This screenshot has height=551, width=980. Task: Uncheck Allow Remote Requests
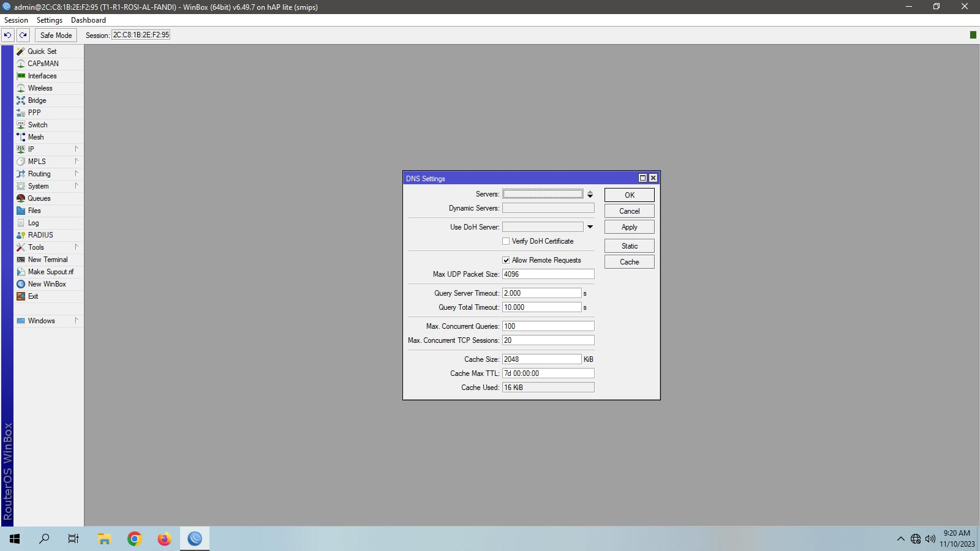click(x=506, y=260)
